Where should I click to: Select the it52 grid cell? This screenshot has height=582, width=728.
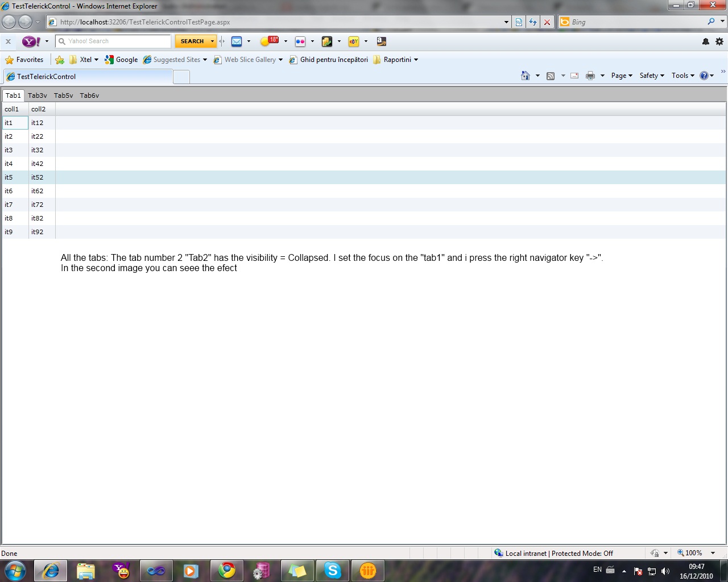(x=42, y=177)
